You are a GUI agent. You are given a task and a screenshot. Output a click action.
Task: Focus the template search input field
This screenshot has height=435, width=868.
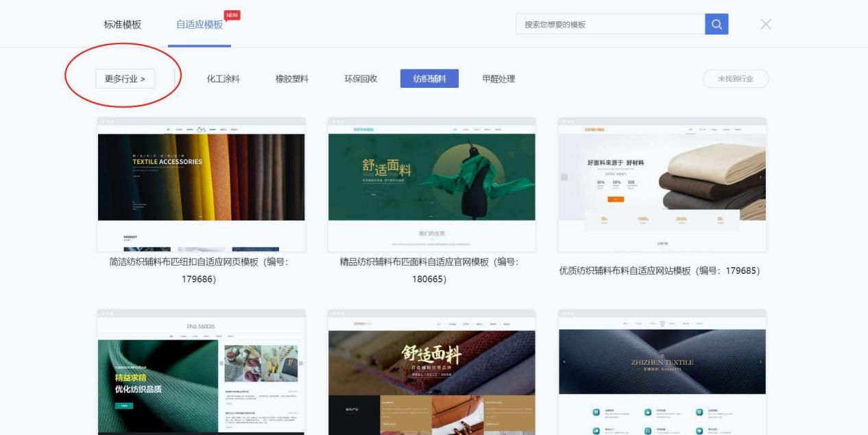(x=610, y=24)
